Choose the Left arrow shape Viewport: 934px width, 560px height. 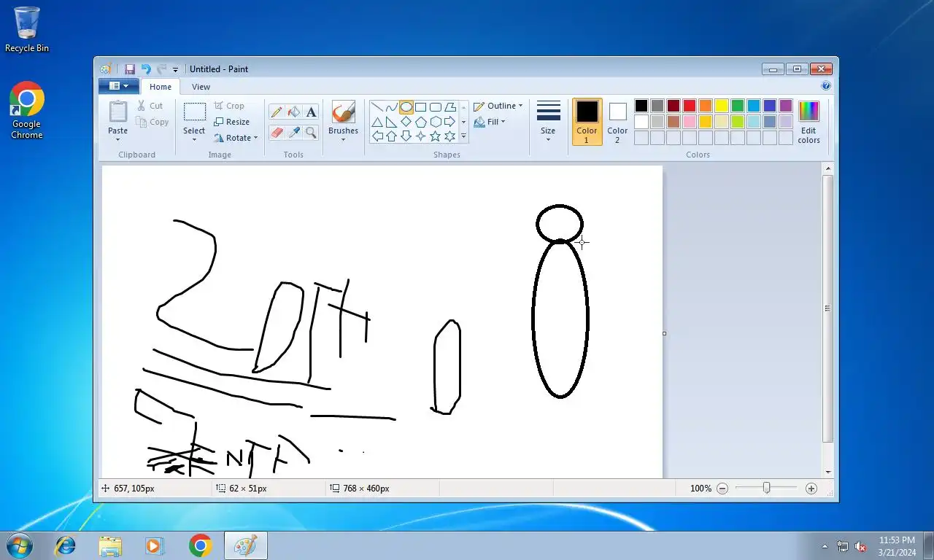click(x=377, y=136)
